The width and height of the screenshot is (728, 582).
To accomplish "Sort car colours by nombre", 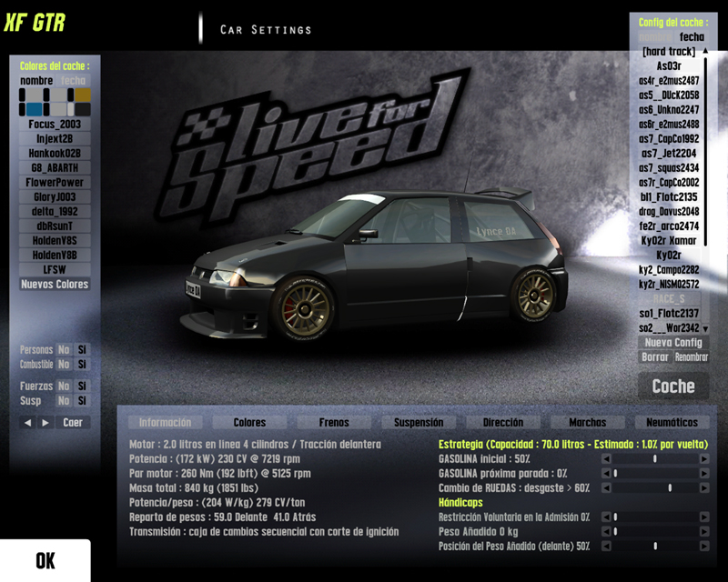I will [36, 81].
